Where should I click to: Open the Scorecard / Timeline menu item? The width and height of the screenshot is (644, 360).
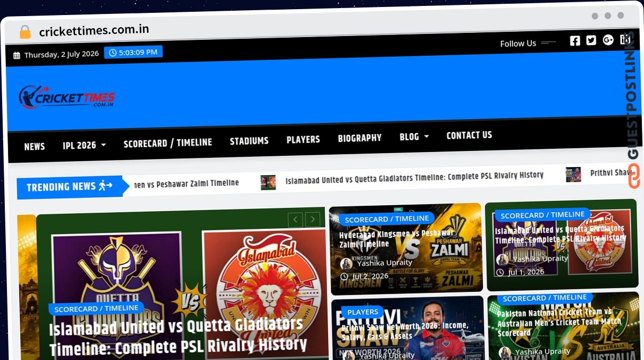167,143
